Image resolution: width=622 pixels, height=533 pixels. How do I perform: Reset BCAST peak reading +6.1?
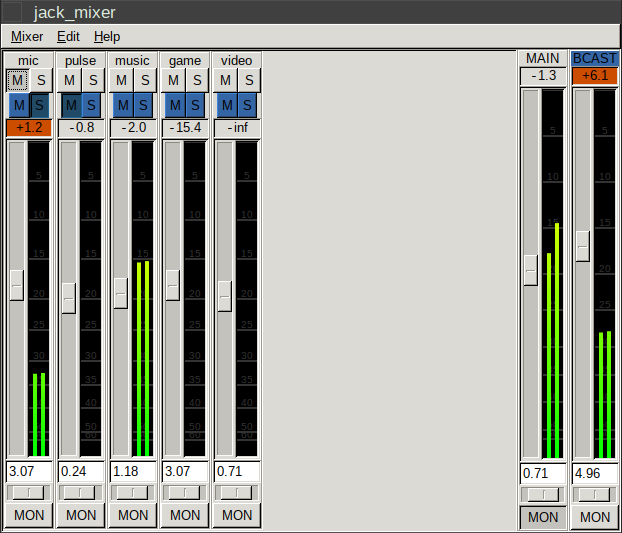tap(595, 76)
